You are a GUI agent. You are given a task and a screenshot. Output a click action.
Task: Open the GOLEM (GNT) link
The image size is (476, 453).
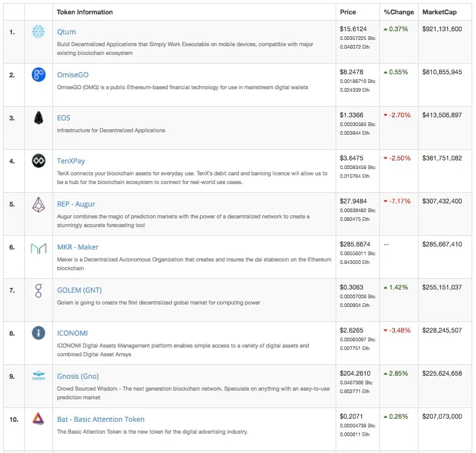(x=79, y=290)
